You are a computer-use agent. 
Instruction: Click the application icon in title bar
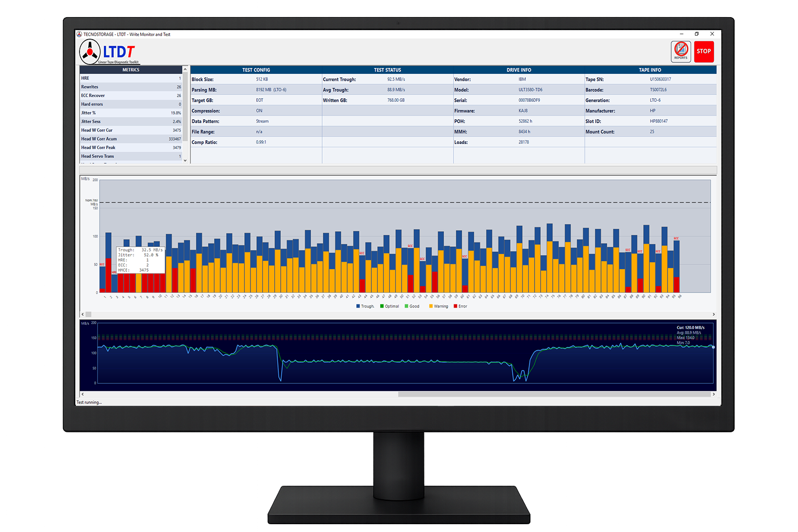coord(79,34)
